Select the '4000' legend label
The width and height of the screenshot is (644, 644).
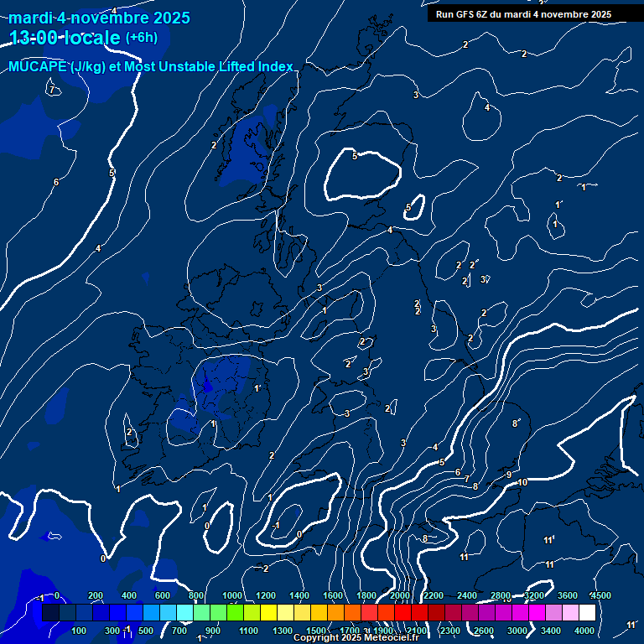pos(584,631)
